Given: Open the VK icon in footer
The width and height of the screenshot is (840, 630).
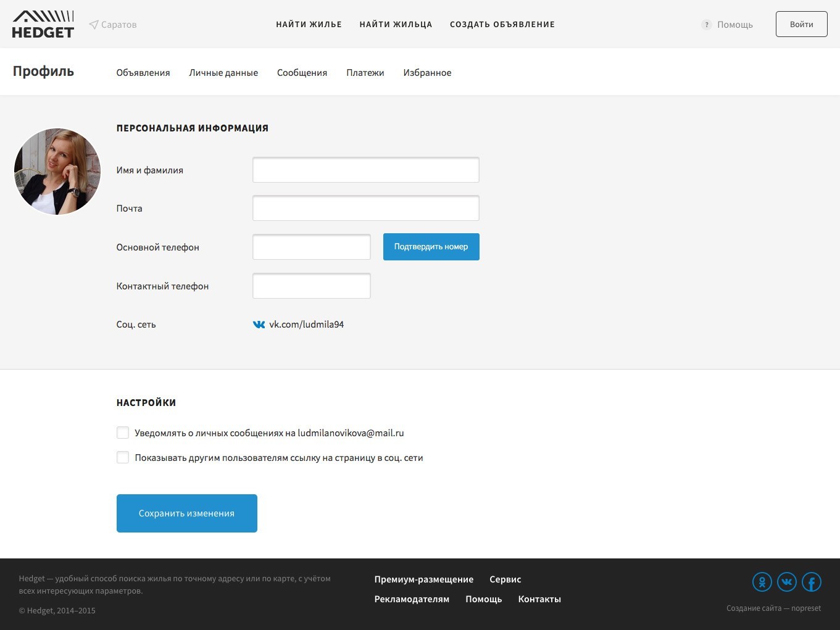Looking at the screenshot, I should pyautogui.click(x=787, y=582).
